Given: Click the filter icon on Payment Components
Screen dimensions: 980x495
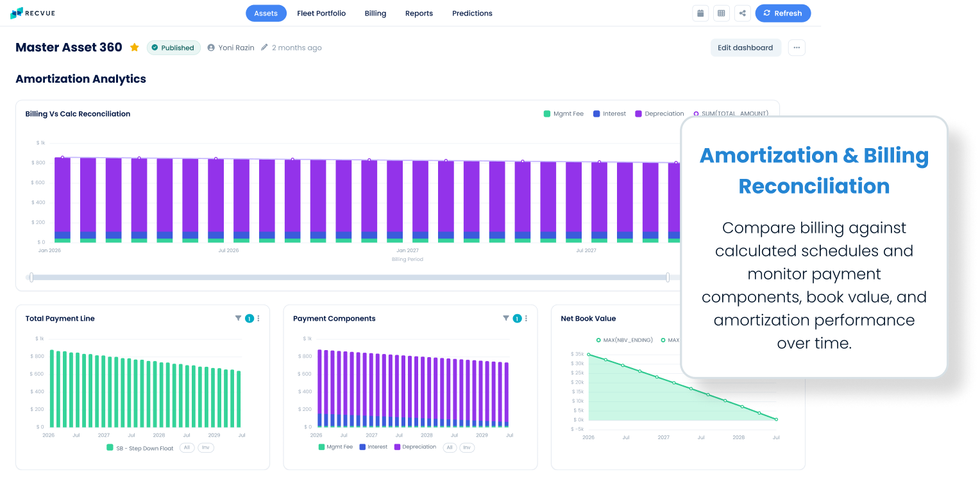Looking at the screenshot, I should point(506,318).
